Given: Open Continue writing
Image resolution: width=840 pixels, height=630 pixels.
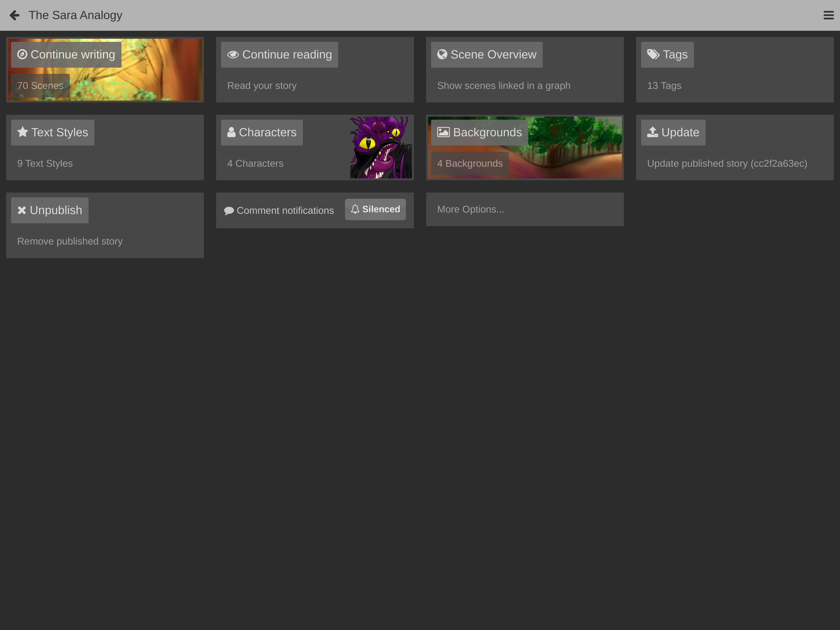Looking at the screenshot, I should click(66, 55).
